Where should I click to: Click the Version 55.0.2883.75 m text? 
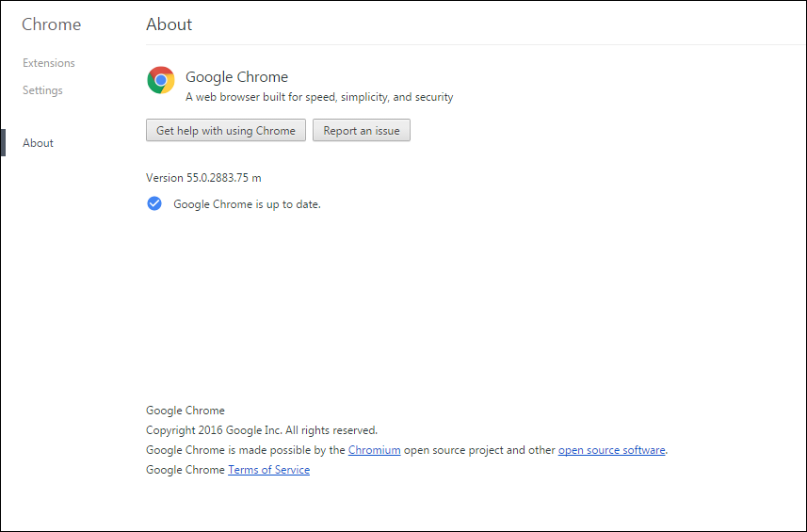pyautogui.click(x=203, y=178)
